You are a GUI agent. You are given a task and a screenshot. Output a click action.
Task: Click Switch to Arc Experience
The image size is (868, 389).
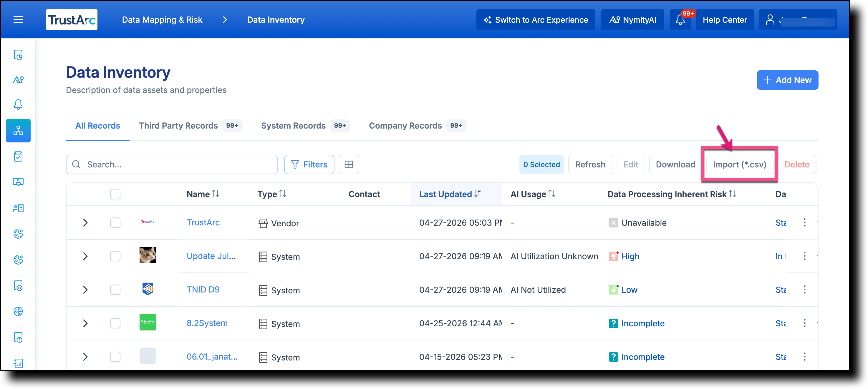[536, 20]
